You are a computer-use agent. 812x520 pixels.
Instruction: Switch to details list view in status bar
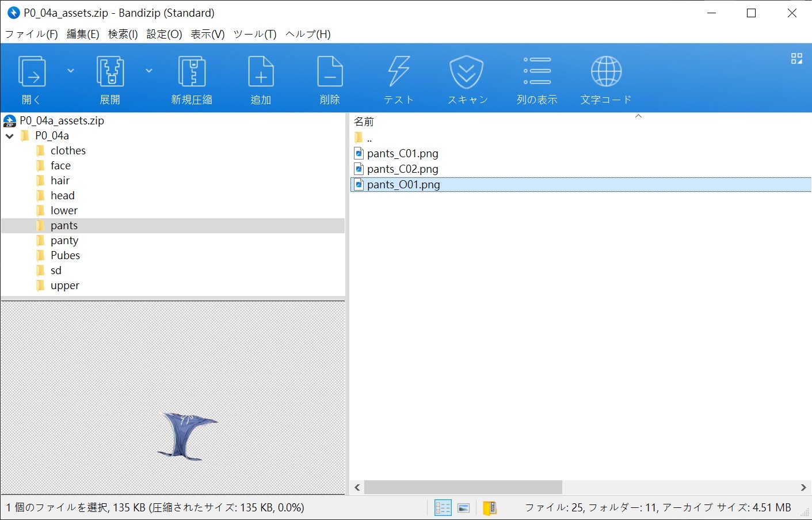pyautogui.click(x=443, y=508)
